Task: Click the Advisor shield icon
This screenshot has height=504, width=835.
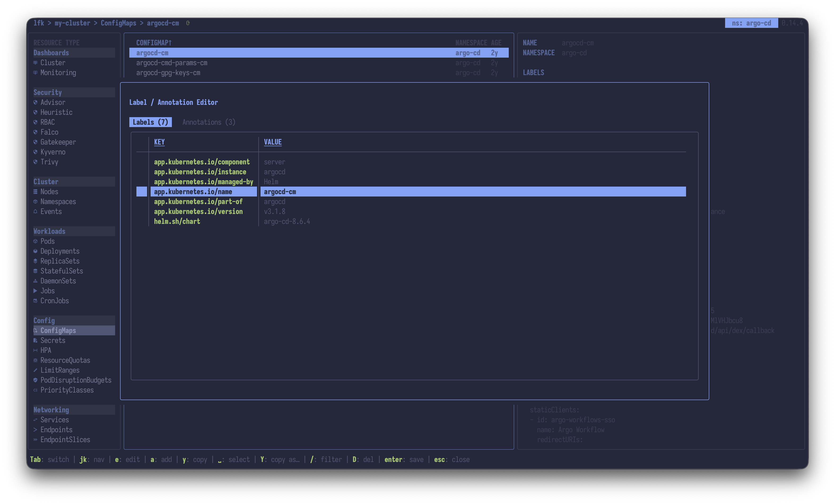Action: [35, 102]
